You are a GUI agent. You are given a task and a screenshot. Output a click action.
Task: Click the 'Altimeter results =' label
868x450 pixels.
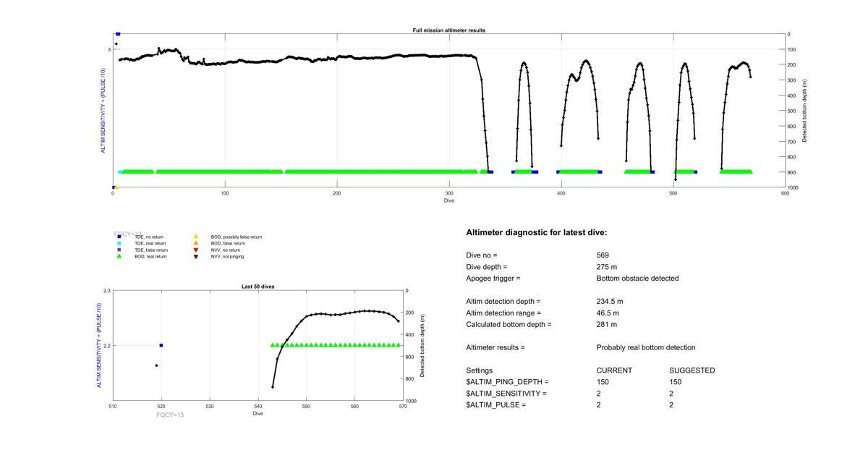coord(495,348)
